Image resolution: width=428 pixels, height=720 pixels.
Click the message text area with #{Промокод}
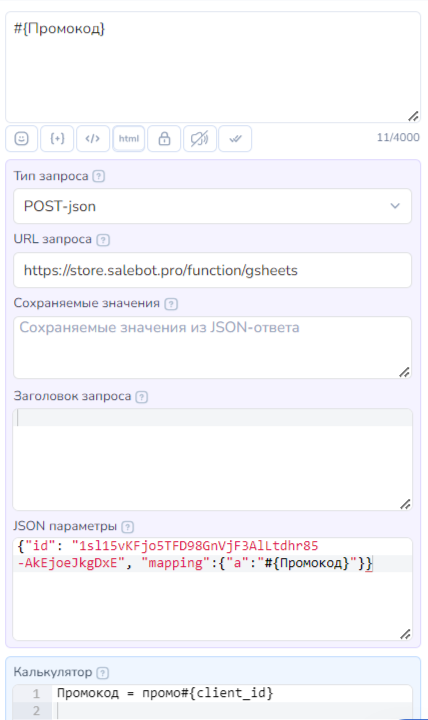click(x=213, y=67)
